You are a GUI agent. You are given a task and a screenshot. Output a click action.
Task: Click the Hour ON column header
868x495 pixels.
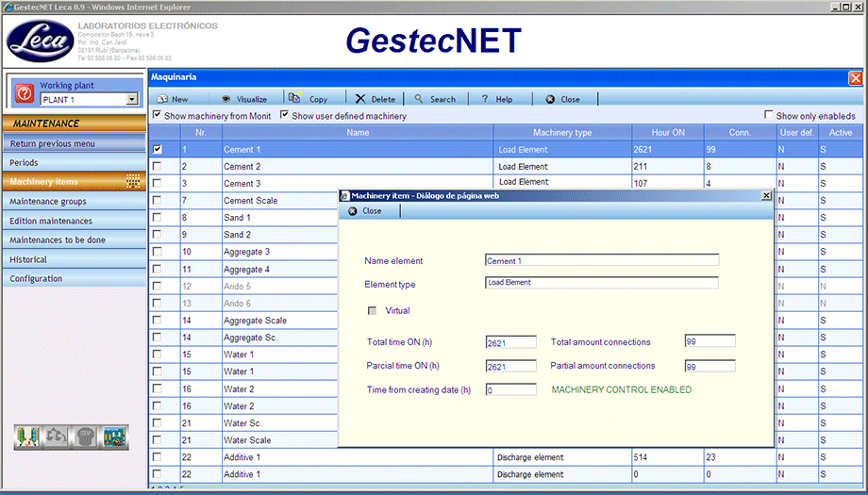pos(668,133)
